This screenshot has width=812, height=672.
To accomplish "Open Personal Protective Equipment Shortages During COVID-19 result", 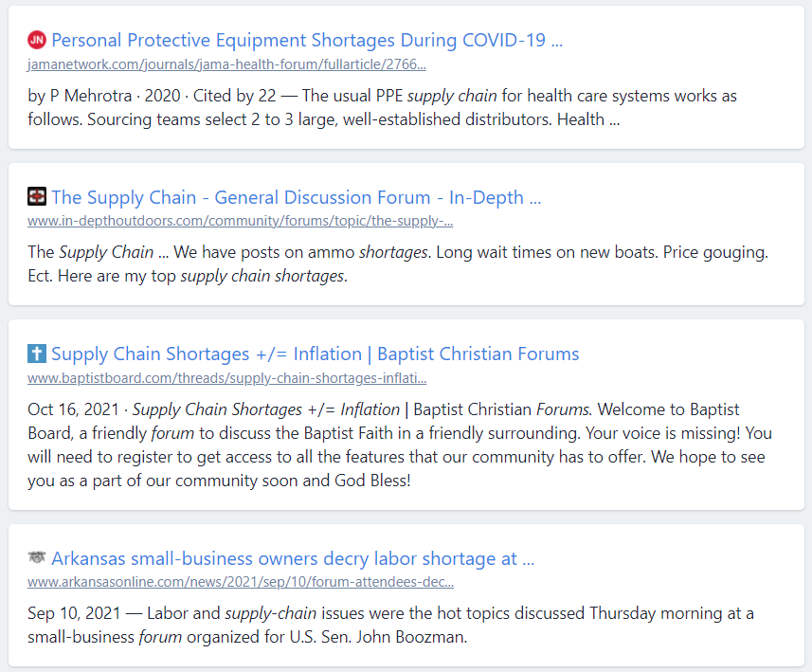I will [307, 40].
